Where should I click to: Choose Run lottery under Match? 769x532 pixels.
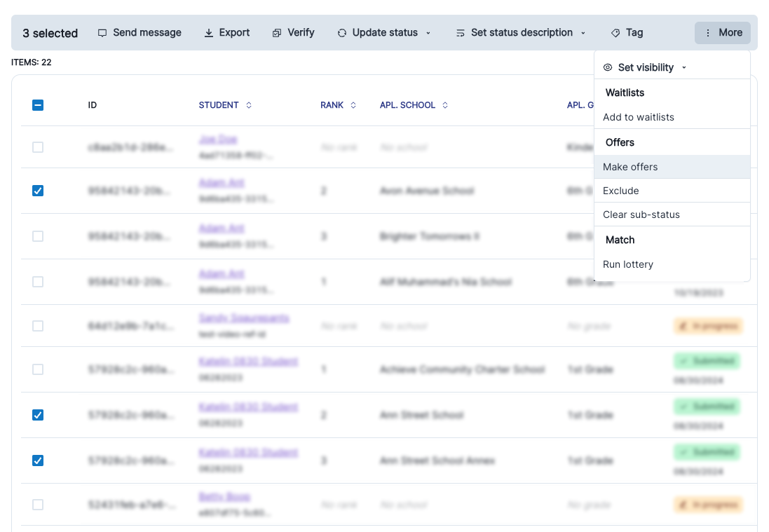(628, 264)
